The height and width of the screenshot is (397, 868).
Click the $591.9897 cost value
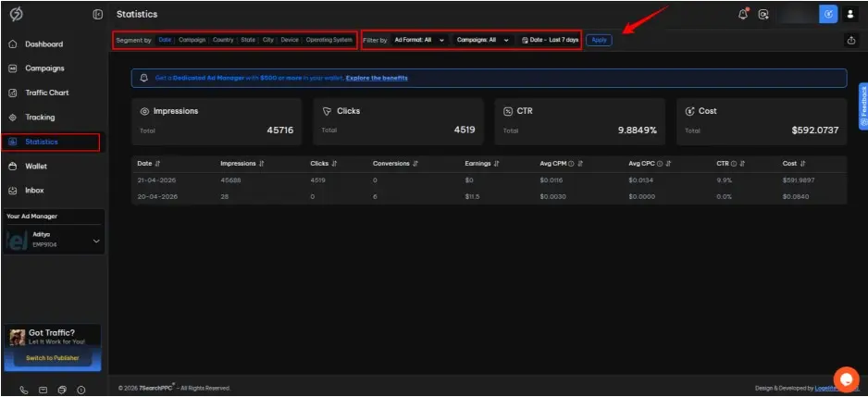[x=799, y=180]
